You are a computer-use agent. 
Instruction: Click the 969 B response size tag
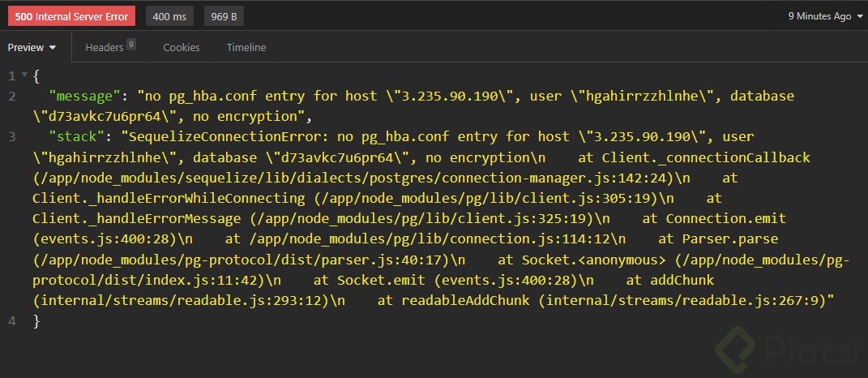pos(224,16)
